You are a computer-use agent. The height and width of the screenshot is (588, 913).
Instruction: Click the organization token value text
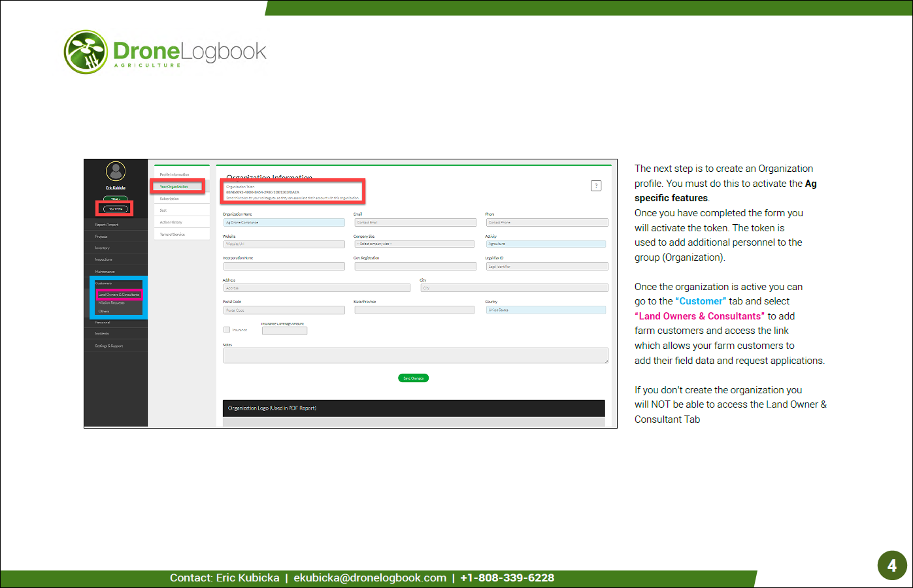pyautogui.click(x=263, y=192)
